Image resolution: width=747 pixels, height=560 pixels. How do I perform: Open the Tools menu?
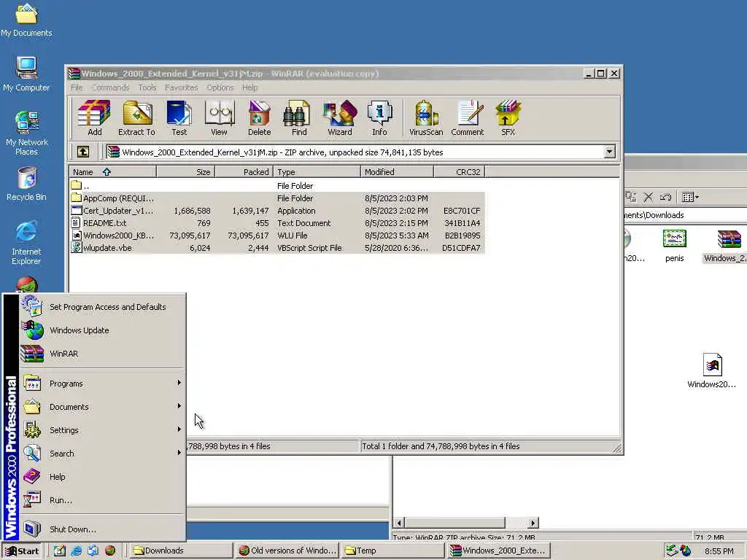coord(147,87)
